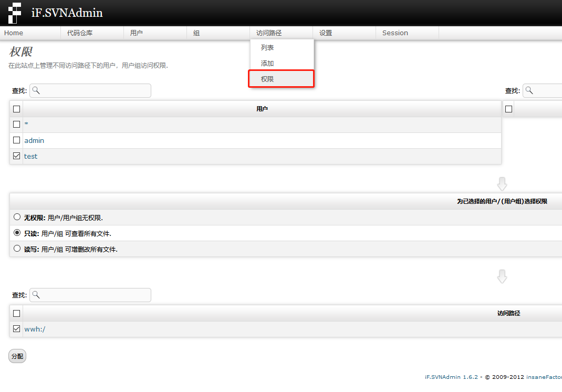This screenshot has width=562, height=392.
Task: Choose 添加 from the access path menu
Action: (x=267, y=64)
